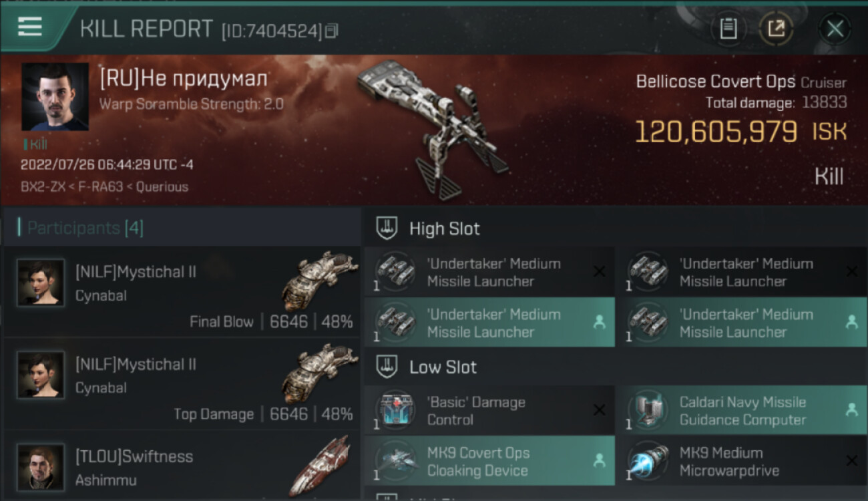Open the Mystichal II Final Blow participant entry
The image size is (868, 501).
(x=182, y=292)
